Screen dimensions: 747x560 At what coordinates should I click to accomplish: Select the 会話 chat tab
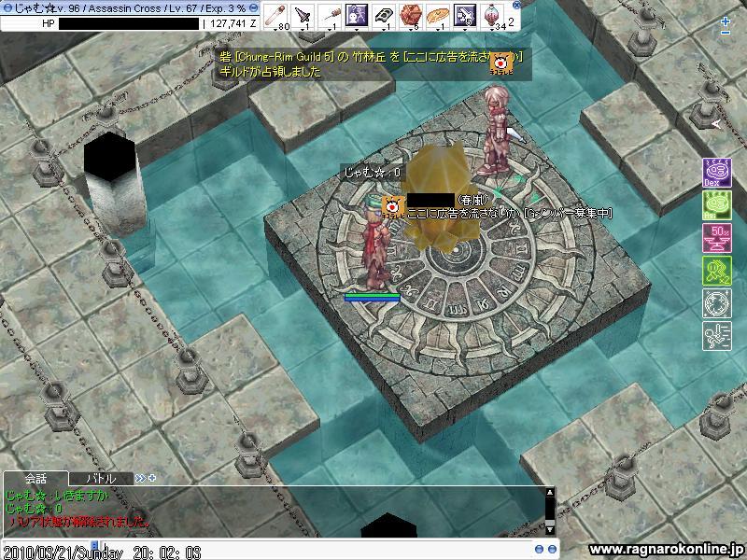pyautogui.click(x=35, y=478)
